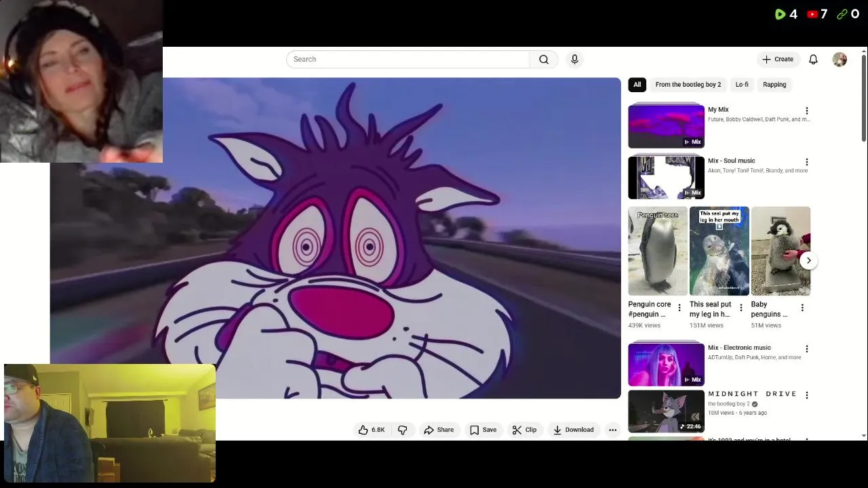Show next Shorts with arrow
868x488 pixels.
[x=808, y=260]
